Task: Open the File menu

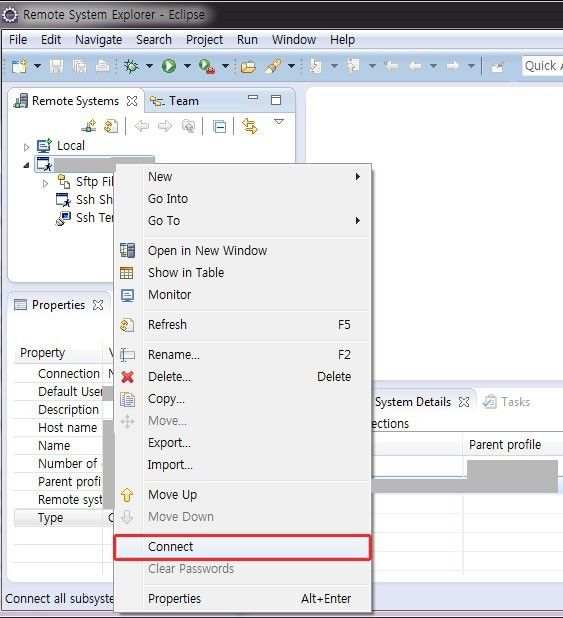Action: click(18, 39)
